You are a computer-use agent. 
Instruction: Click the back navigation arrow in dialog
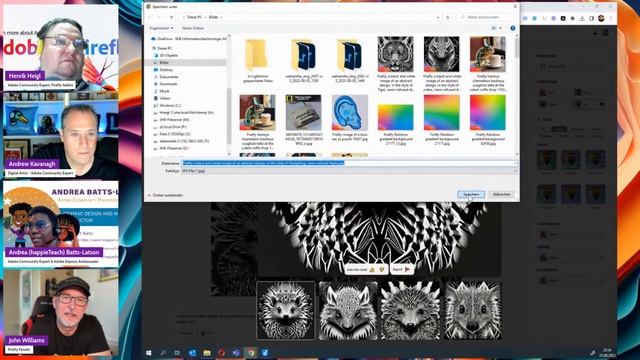click(150, 17)
